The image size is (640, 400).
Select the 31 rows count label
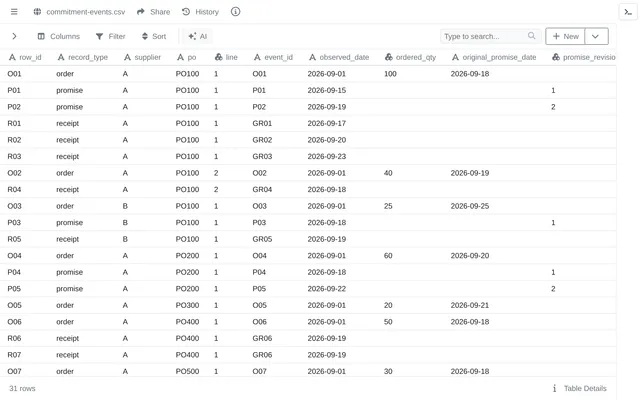22,389
